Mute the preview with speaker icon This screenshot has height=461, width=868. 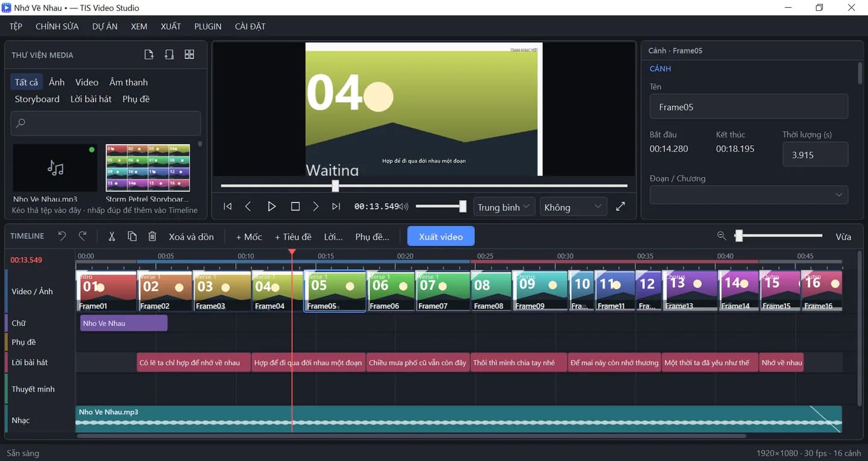coord(404,207)
